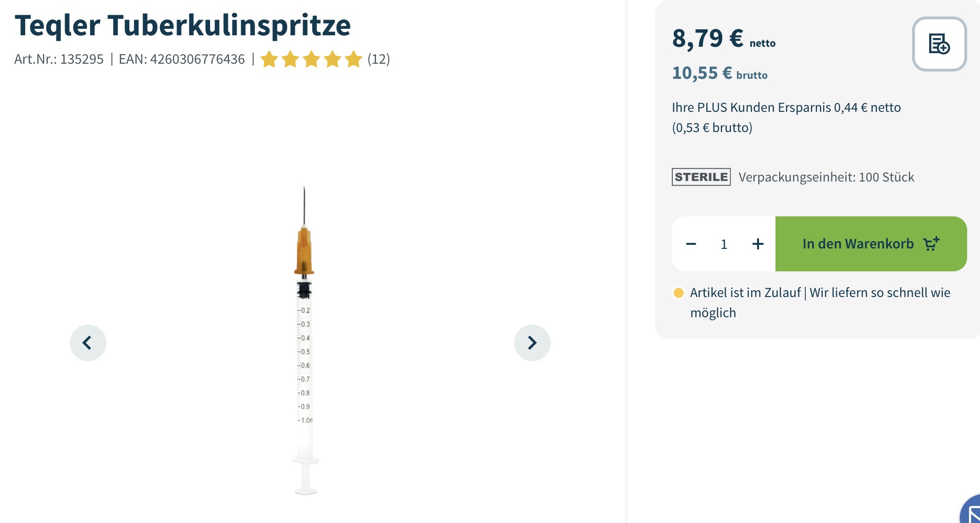Click the Verpackungseinheit 100 Stück label
980x523 pixels.
[x=826, y=177]
